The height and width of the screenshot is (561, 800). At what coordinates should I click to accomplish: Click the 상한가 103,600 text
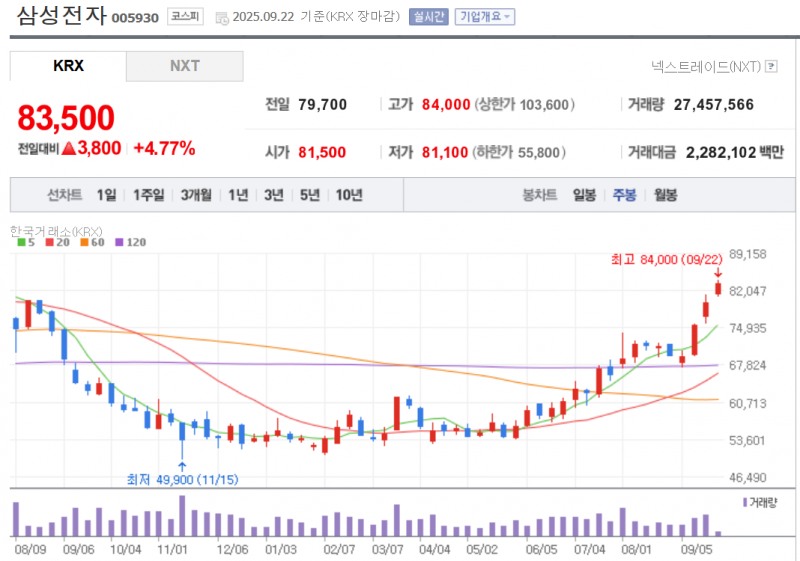525,105
